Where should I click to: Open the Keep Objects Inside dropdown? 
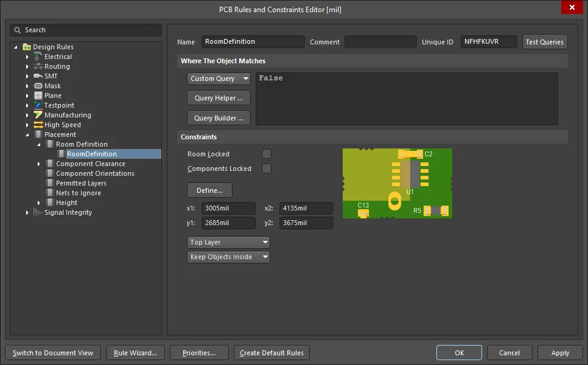pyautogui.click(x=228, y=257)
